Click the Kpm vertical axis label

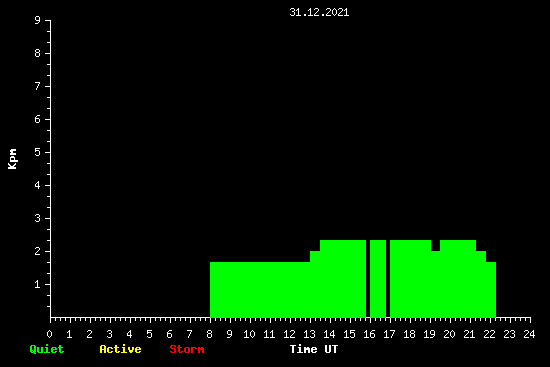pos(13,159)
